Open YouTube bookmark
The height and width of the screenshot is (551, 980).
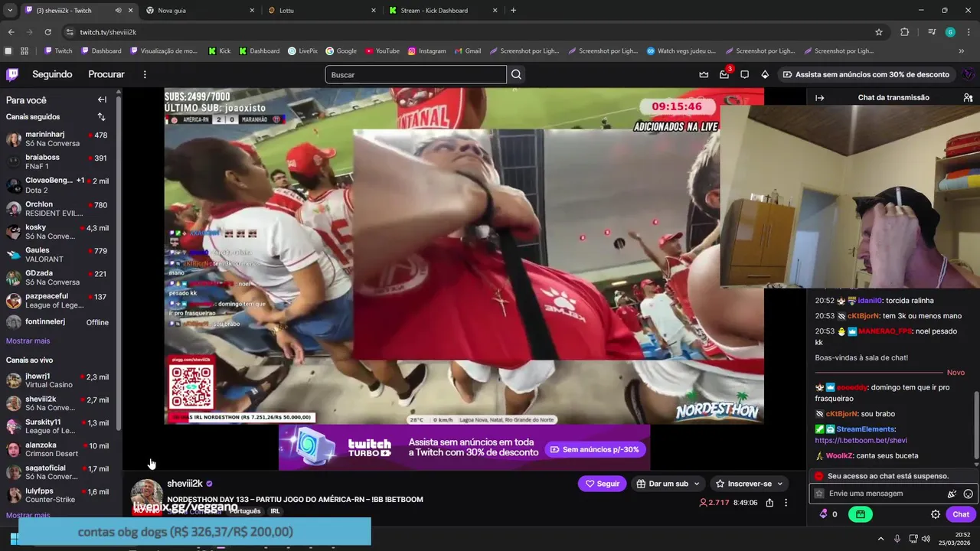[382, 51]
